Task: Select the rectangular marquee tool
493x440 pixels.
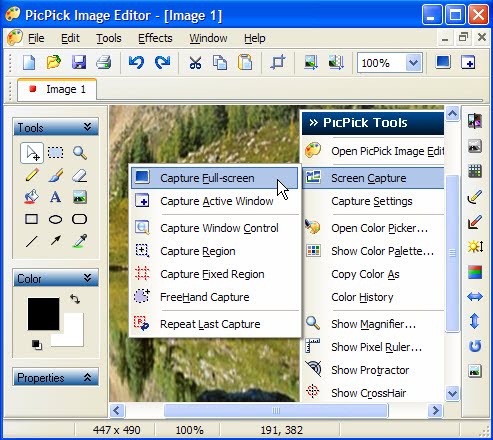Action: (x=56, y=153)
